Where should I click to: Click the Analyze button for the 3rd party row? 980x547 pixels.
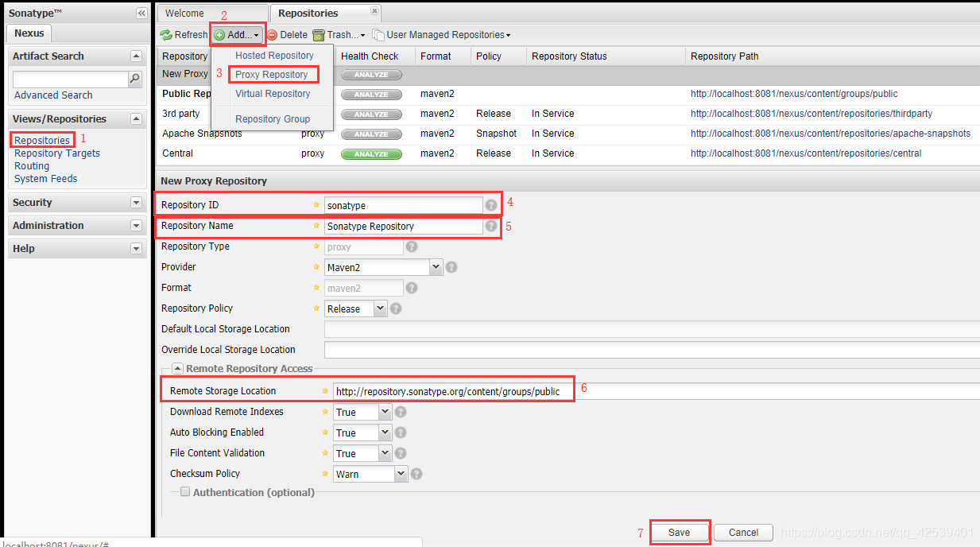point(371,114)
